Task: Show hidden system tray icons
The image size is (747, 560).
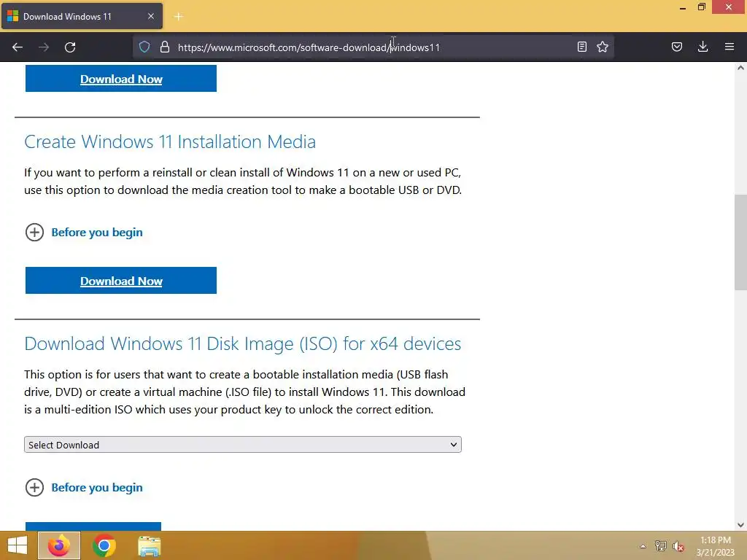Action: (x=643, y=546)
